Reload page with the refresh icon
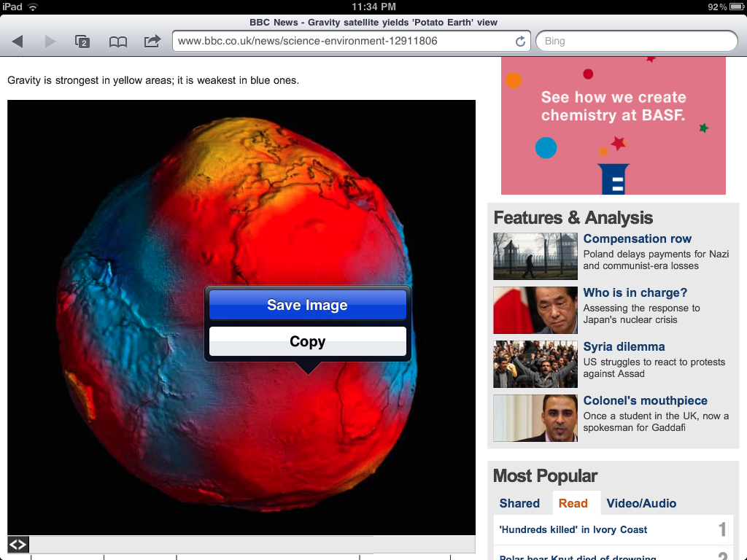Screen dimensions: 747x560 point(520,42)
